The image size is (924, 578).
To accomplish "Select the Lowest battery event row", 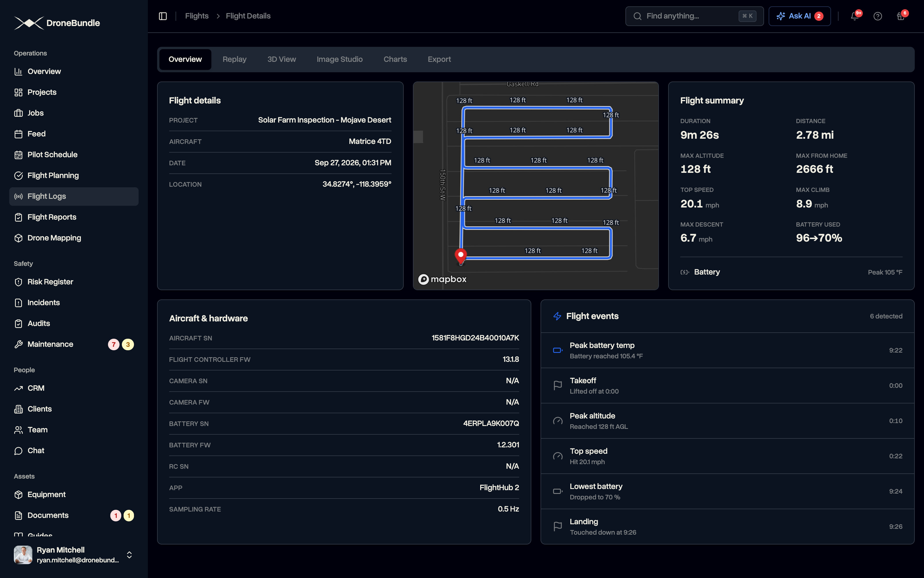I will tap(727, 491).
